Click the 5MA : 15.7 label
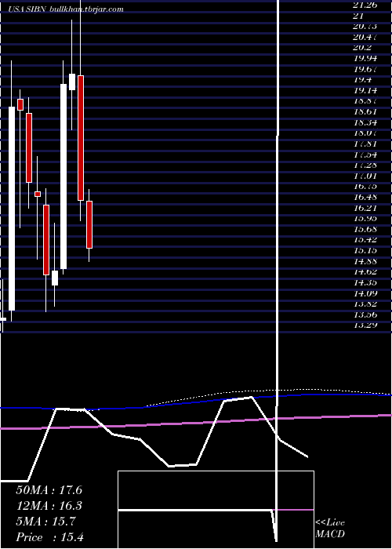The width and height of the screenshot is (392, 549). [45, 522]
